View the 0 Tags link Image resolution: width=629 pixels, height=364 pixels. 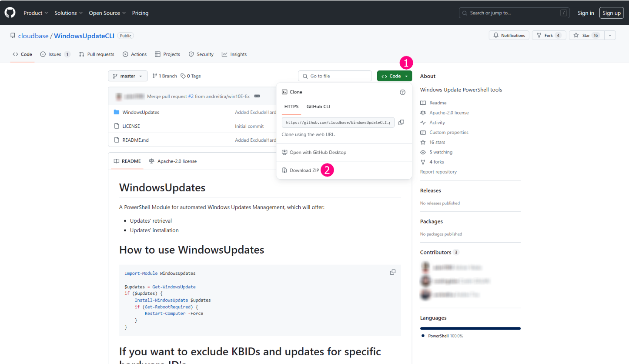click(191, 76)
